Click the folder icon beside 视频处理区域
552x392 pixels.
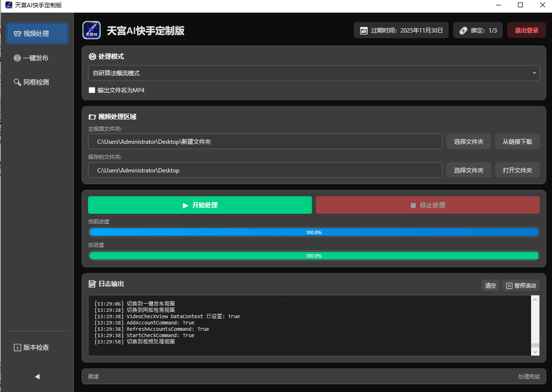tap(92, 117)
